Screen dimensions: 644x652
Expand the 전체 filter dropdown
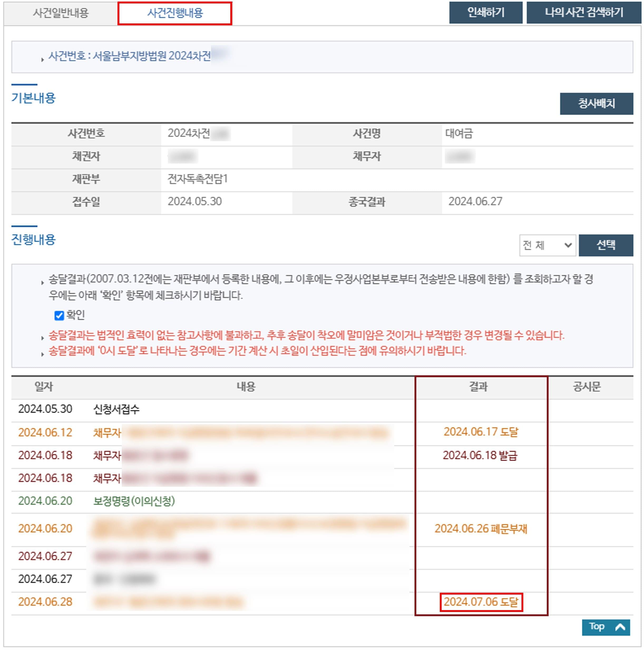pyautogui.click(x=548, y=245)
